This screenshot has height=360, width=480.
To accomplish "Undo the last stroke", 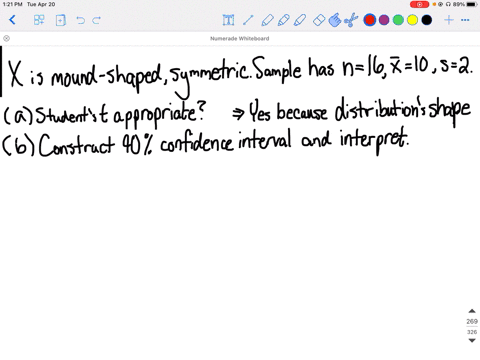I will click(x=80, y=20).
